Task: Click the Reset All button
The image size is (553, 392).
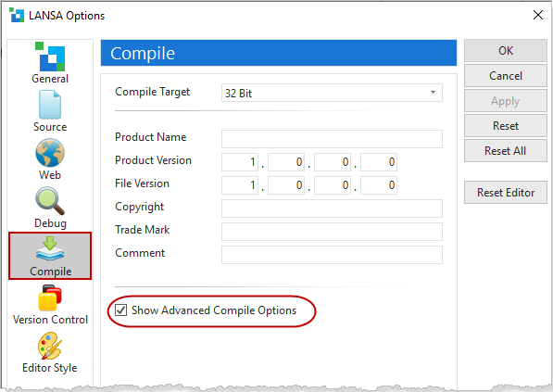Action: 506,151
